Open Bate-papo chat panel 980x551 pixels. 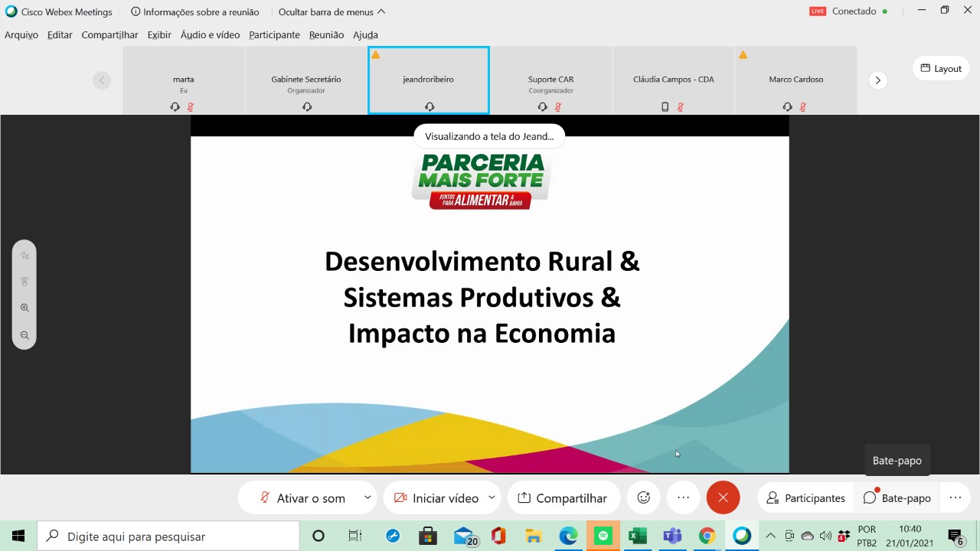(x=897, y=498)
